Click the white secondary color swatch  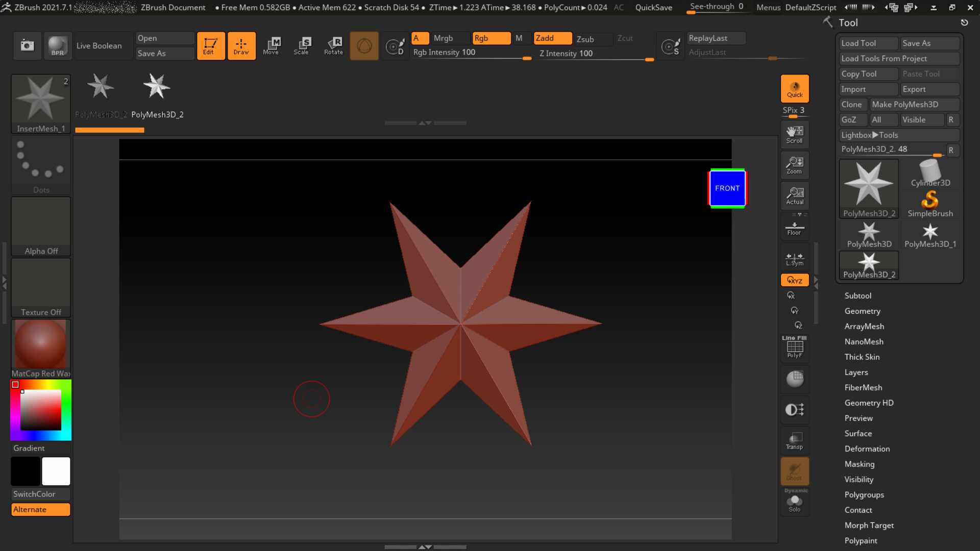56,471
